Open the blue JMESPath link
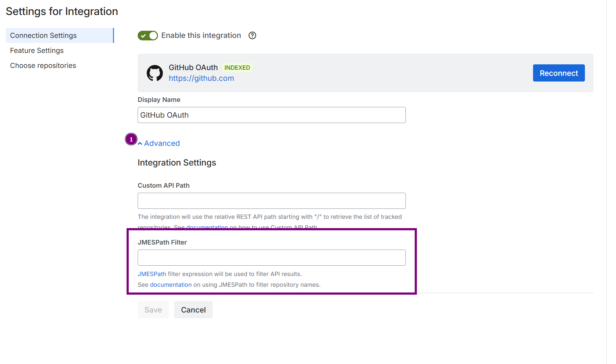The width and height of the screenshot is (616, 364). click(152, 274)
